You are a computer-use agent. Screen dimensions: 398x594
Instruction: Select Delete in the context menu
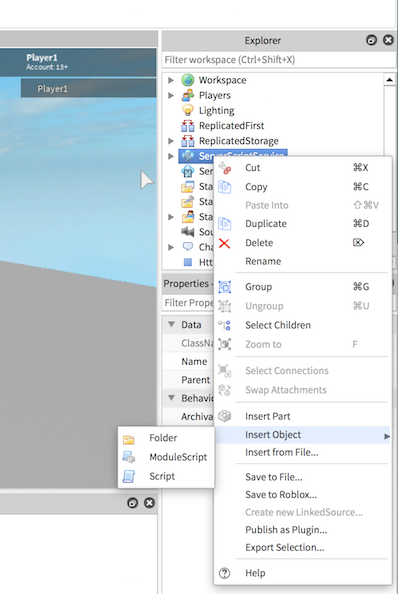[303, 243]
